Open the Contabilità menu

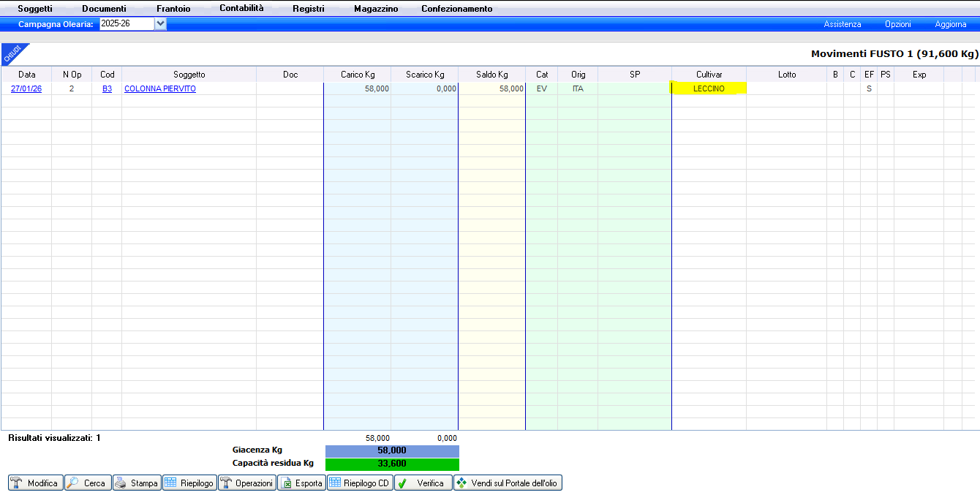pos(241,8)
